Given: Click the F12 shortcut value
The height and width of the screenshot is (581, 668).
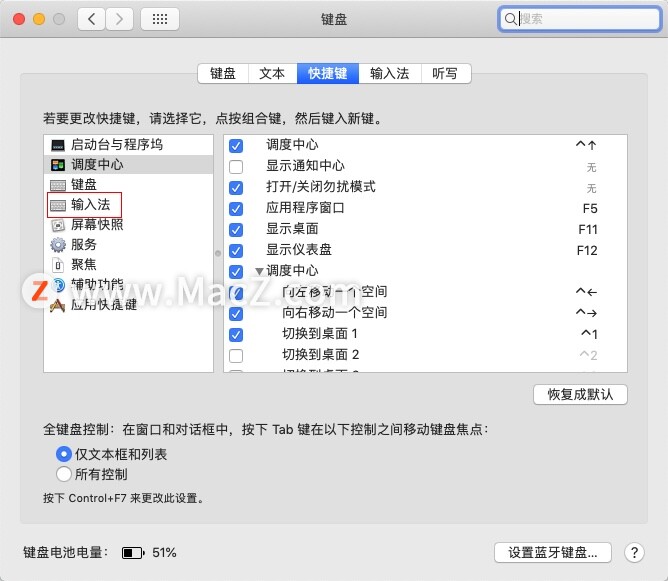Looking at the screenshot, I should 587,250.
